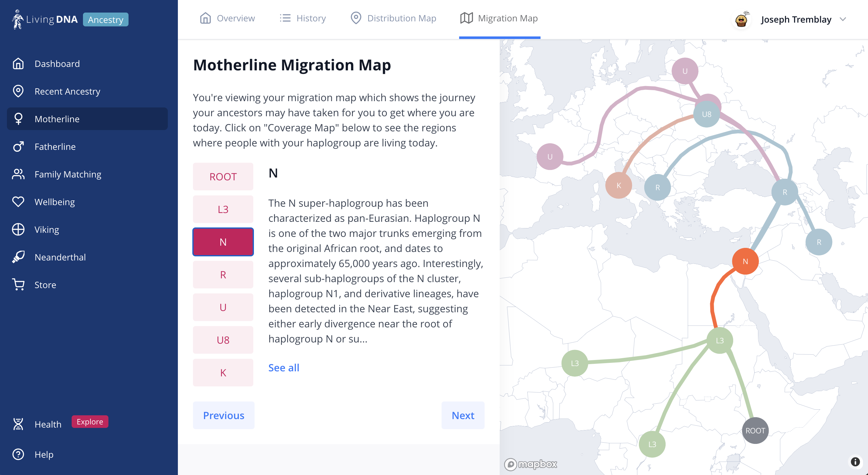
Task: Click the orange N node on the map
Action: point(745,261)
